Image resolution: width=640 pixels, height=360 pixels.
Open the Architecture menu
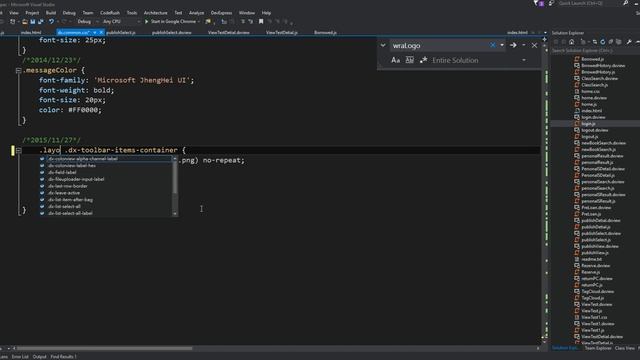coord(156,13)
